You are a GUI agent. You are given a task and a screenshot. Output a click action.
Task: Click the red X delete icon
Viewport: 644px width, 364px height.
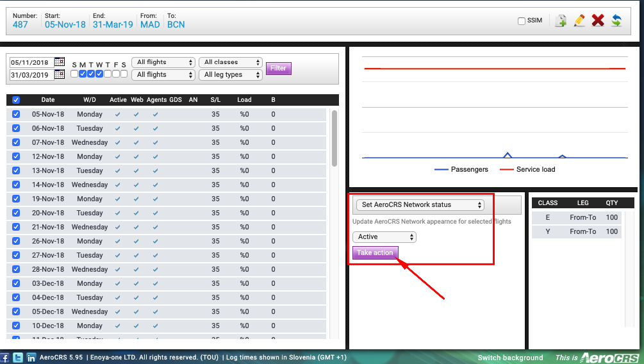tap(598, 21)
